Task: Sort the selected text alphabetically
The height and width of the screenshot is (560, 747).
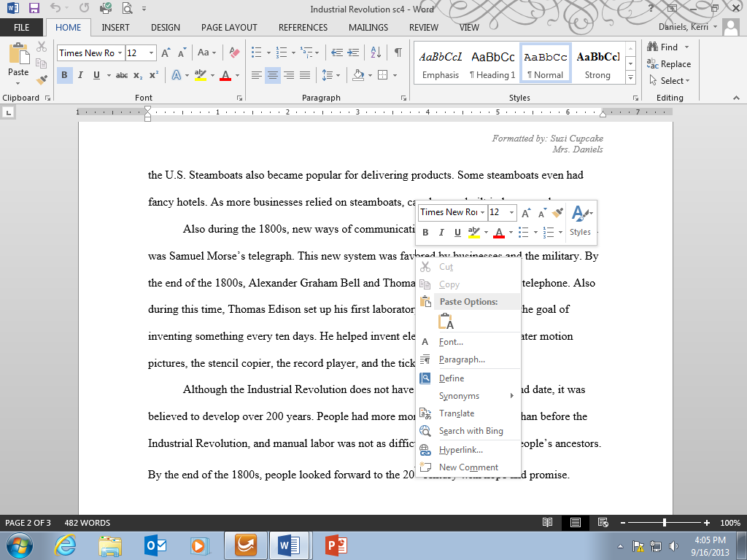Action: point(376,52)
